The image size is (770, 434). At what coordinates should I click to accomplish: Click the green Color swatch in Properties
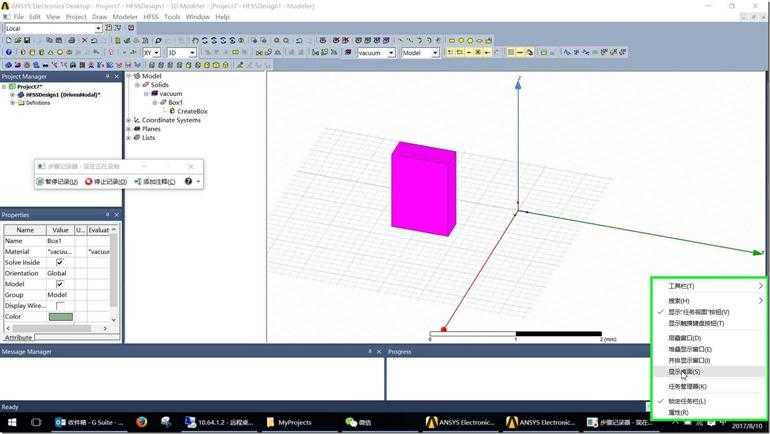click(x=60, y=317)
